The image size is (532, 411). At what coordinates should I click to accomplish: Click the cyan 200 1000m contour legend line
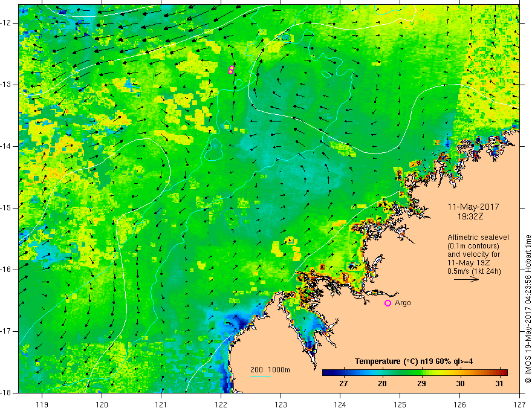tap(261, 376)
